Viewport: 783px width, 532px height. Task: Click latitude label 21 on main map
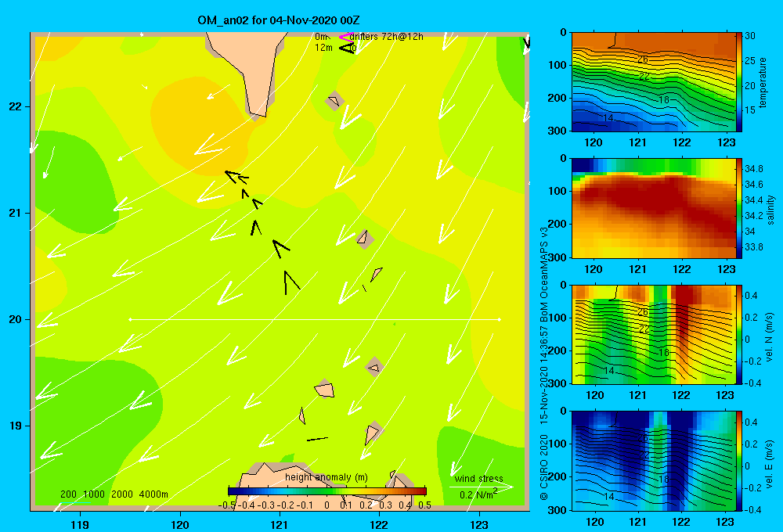tap(15, 213)
